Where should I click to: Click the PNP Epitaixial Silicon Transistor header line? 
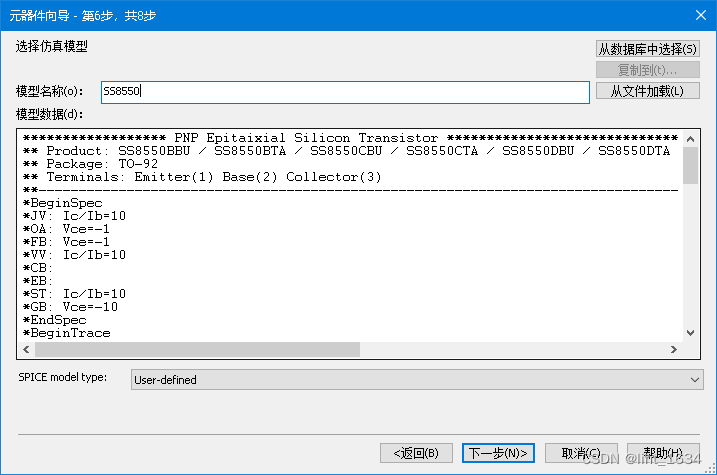point(351,138)
